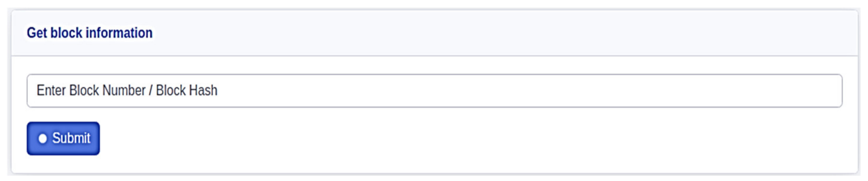Click the 'Enter Block Number' placeholder text

coord(91,90)
